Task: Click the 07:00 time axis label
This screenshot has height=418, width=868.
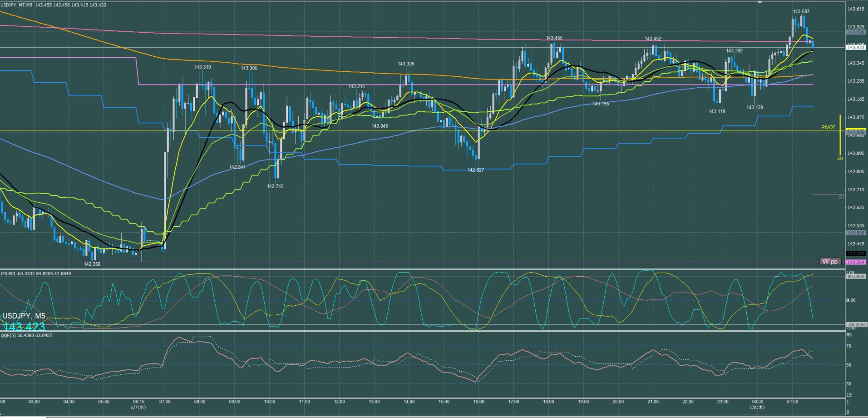Action: (165, 402)
